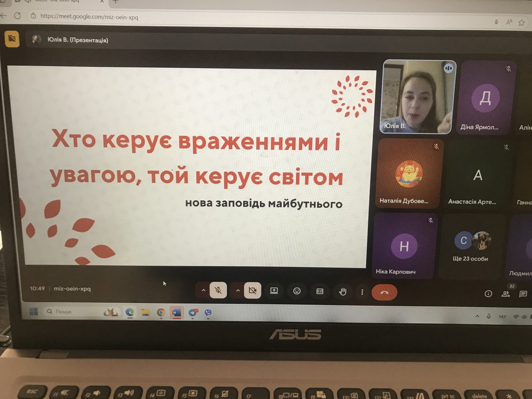Expand audio settings arrow beside microphone

[203, 290]
